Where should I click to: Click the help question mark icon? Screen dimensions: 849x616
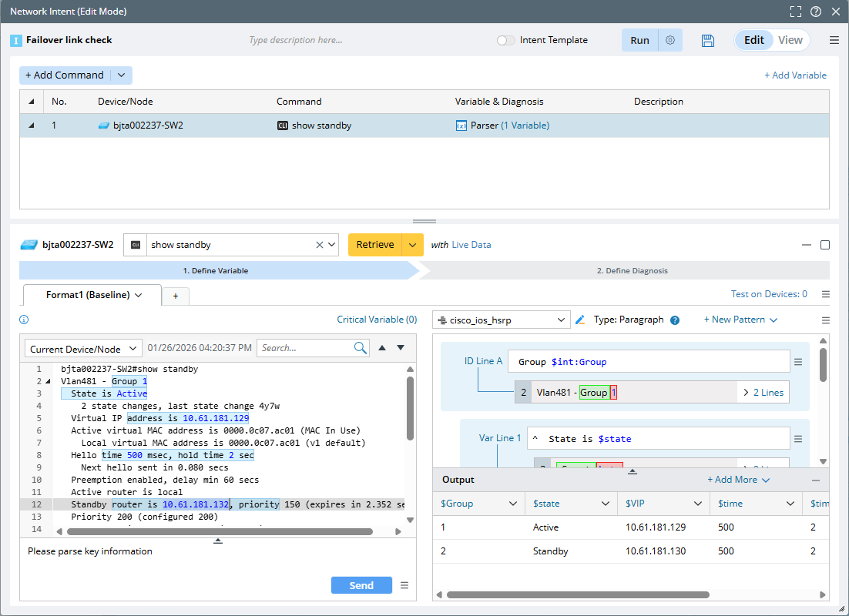(x=816, y=12)
